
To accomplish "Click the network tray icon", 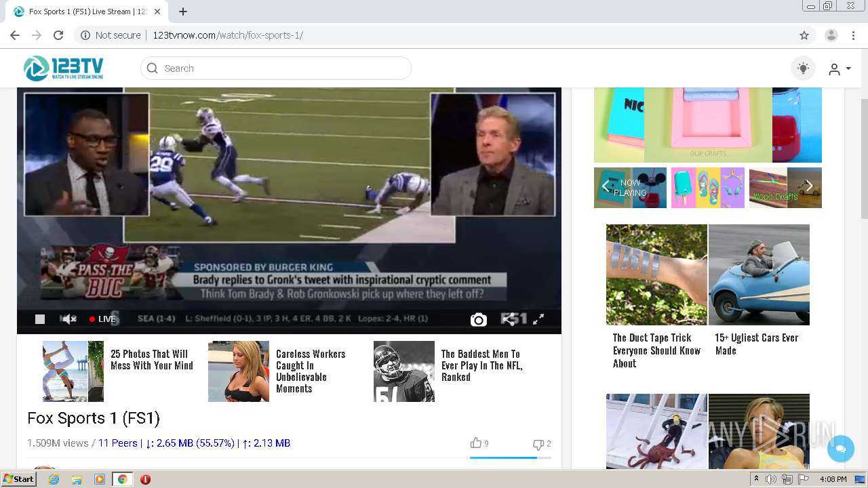I will coord(787,479).
